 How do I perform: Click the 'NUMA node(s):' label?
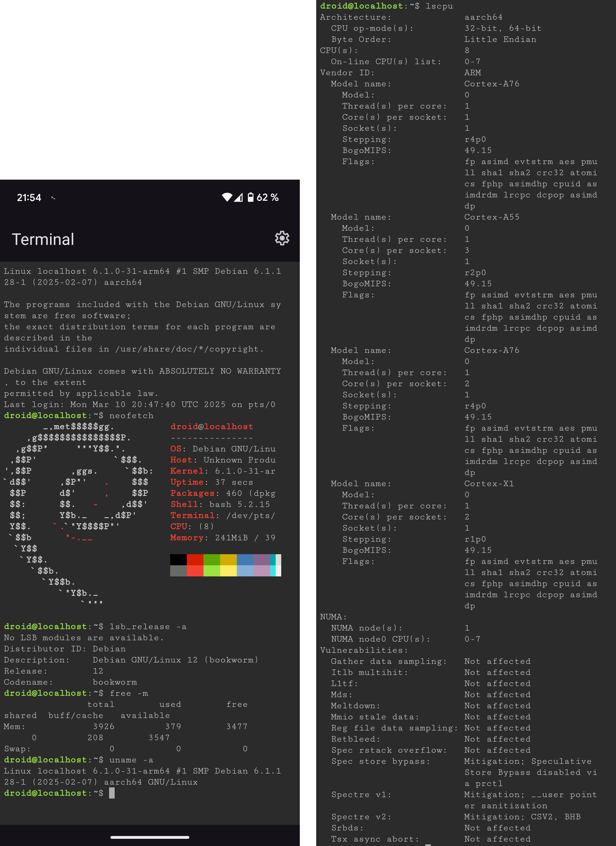(x=367, y=628)
